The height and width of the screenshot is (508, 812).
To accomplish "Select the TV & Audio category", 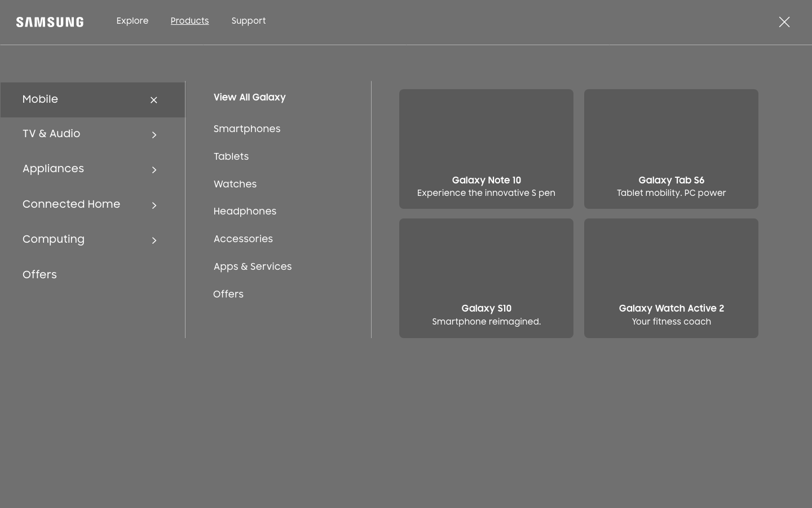I will [51, 134].
